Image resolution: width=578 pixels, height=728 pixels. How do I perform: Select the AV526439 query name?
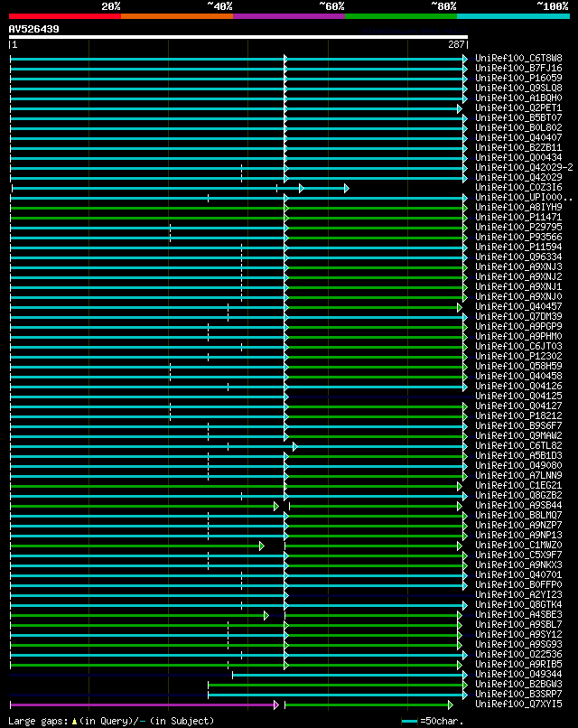[x=34, y=29]
